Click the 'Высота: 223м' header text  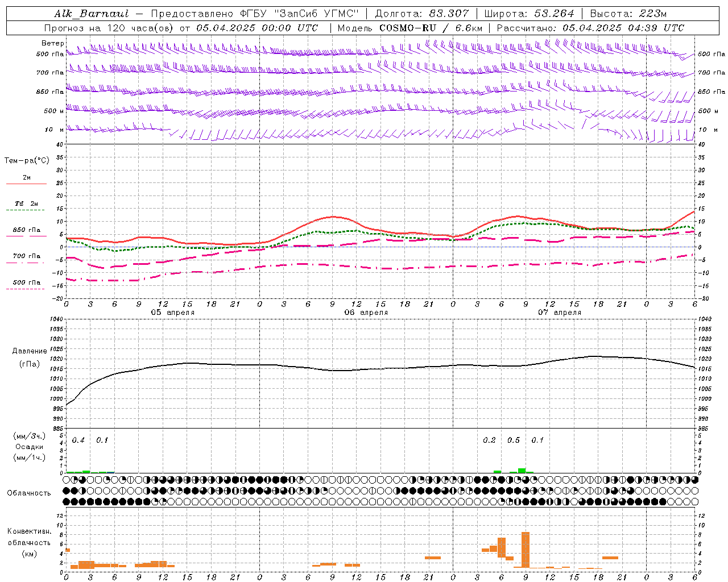pos(628,14)
